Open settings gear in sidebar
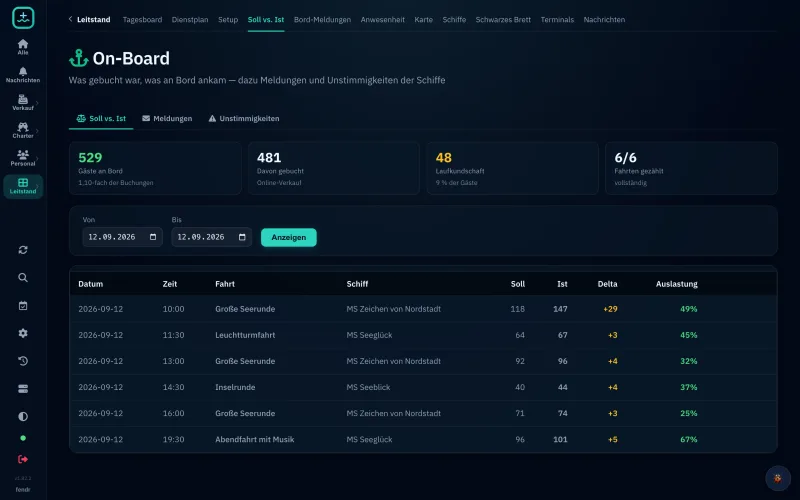The width and height of the screenshot is (800, 500). [x=23, y=333]
